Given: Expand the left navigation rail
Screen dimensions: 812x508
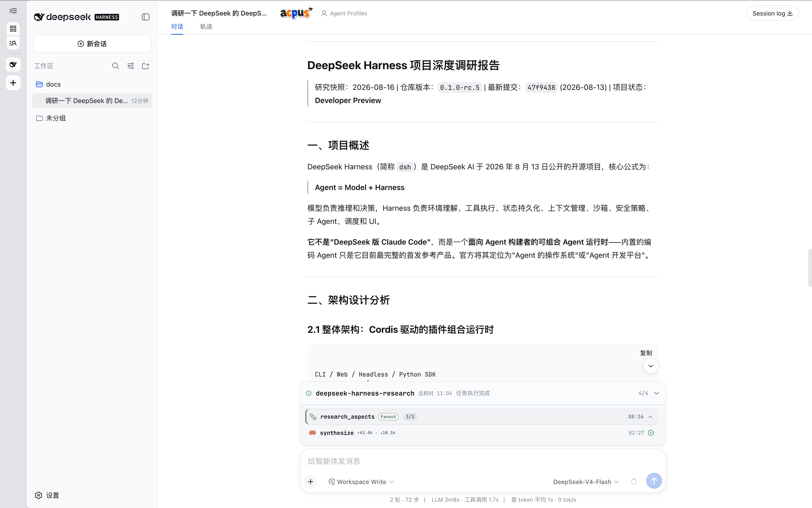Looking at the screenshot, I should (13, 11).
